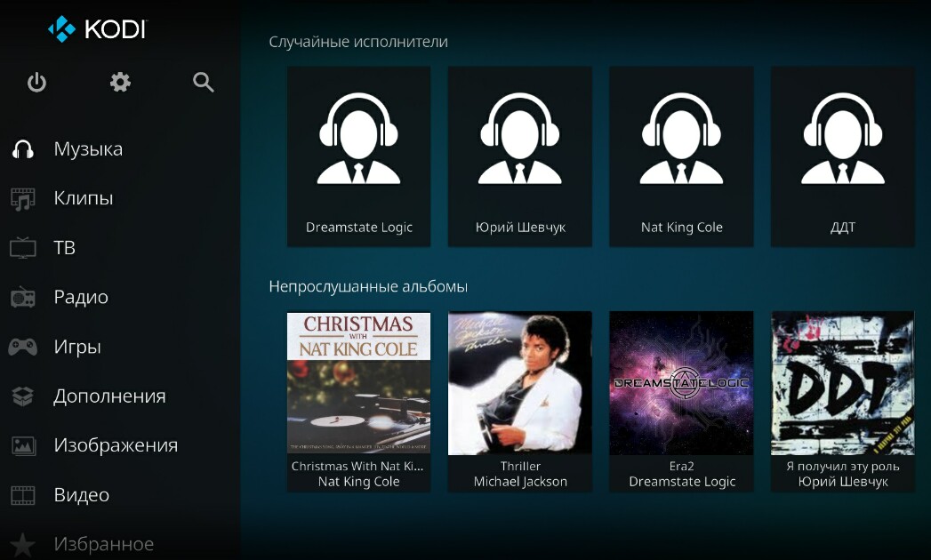The height and width of the screenshot is (560, 931).
Task: Click the headphones icon beside Музыка
Action: point(23,149)
